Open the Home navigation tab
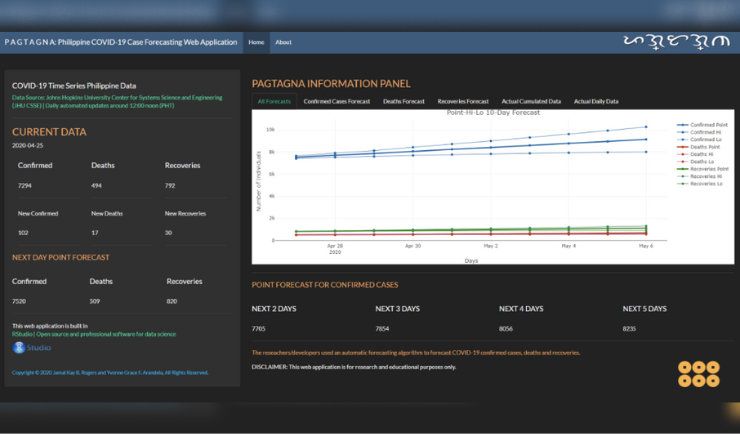 click(x=256, y=42)
